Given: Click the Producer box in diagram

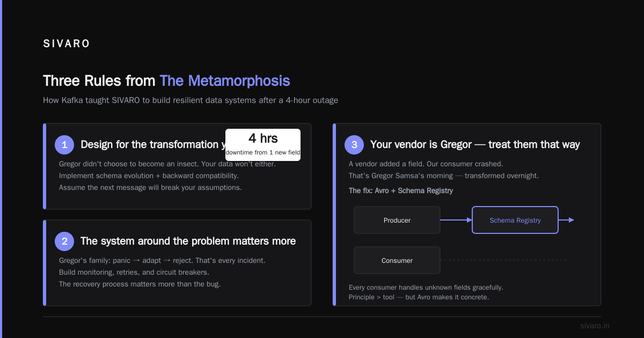Looking at the screenshot, I should click(397, 220).
